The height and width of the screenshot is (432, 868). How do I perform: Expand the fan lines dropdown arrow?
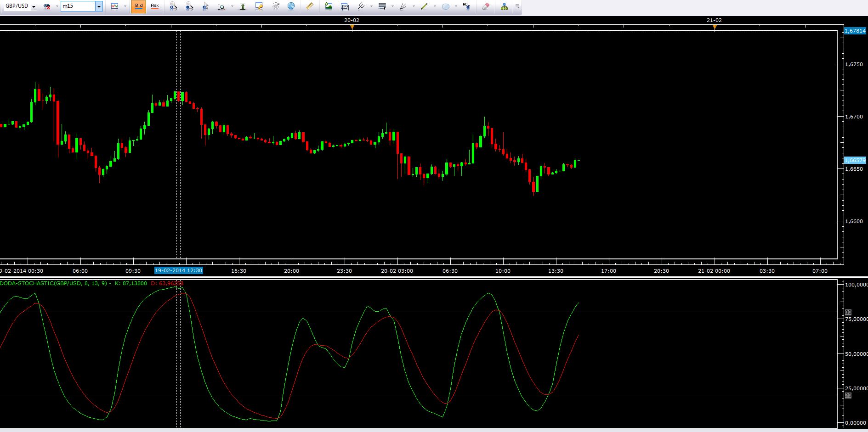414,6
